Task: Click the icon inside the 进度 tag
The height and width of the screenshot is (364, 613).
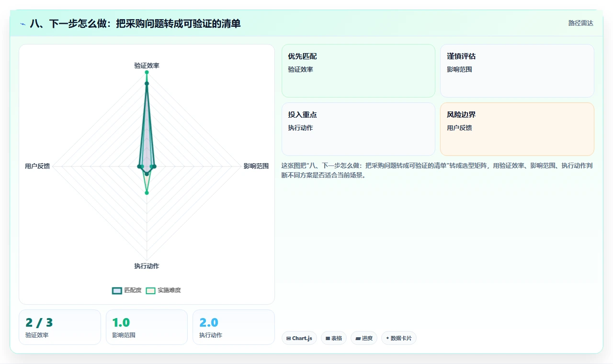Action: (x=358, y=338)
